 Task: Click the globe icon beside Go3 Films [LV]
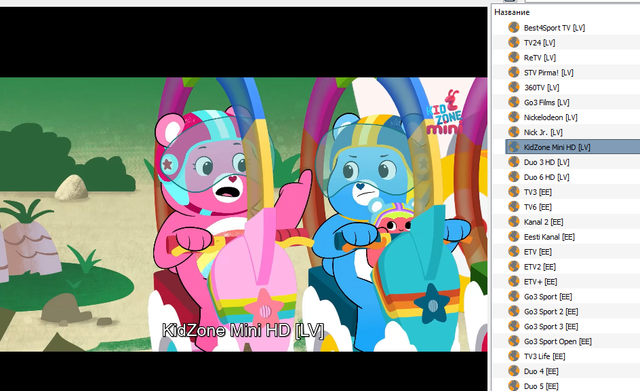[513, 102]
